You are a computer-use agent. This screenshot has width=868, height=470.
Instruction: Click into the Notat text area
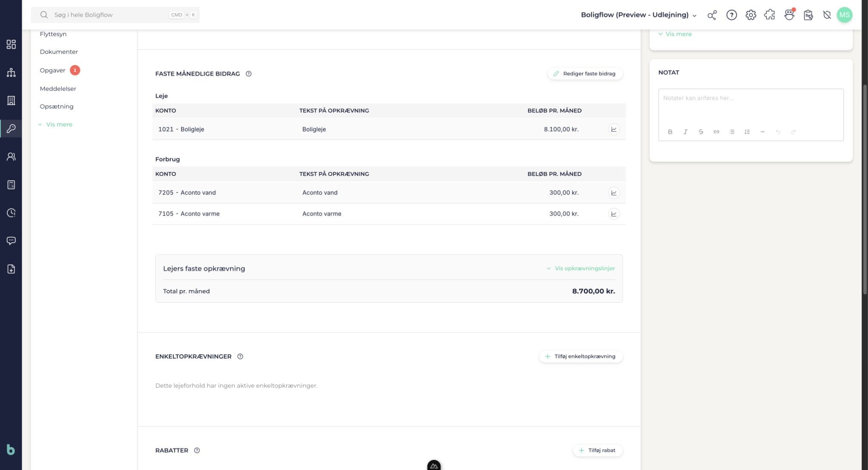pyautogui.click(x=751, y=106)
